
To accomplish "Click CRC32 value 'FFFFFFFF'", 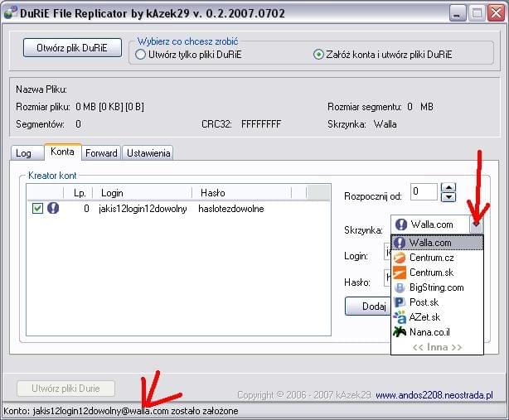I will click(261, 124).
